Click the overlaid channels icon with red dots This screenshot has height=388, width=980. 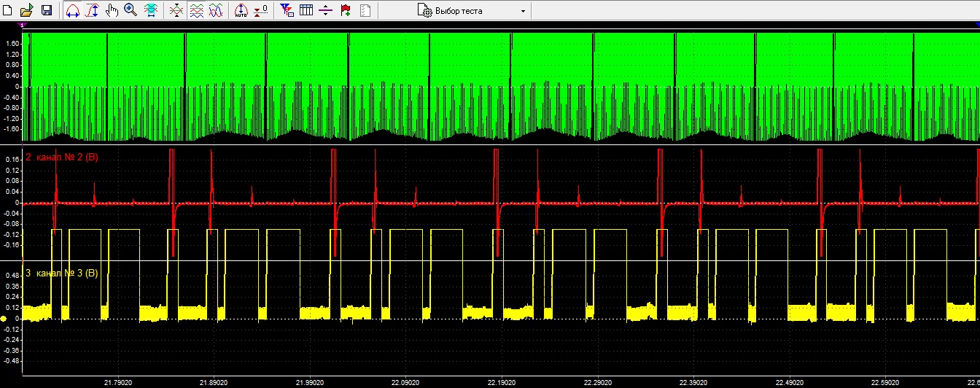tap(176, 10)
